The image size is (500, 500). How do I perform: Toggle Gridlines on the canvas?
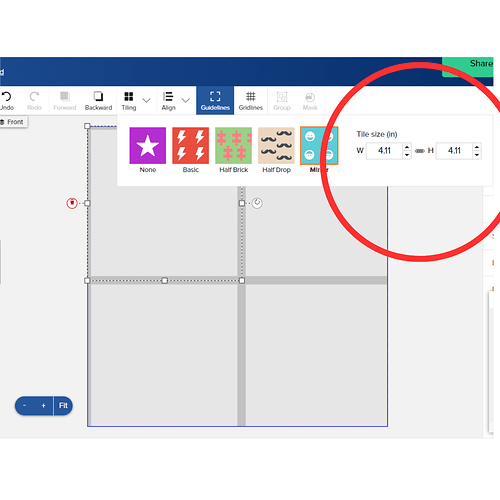(x=251, y=101)
